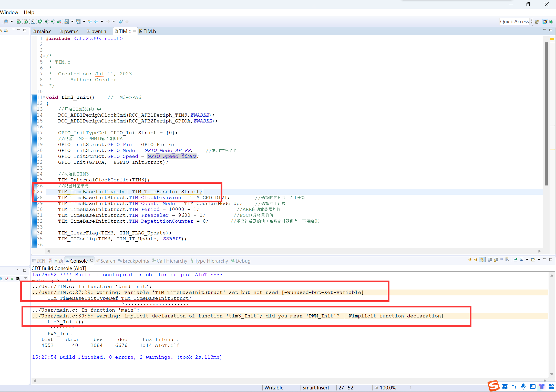Image resolution: width=556 pixels, height=392 pixels.
Task: Open Previous Annotation dropdown arrow
Action: 84,22
